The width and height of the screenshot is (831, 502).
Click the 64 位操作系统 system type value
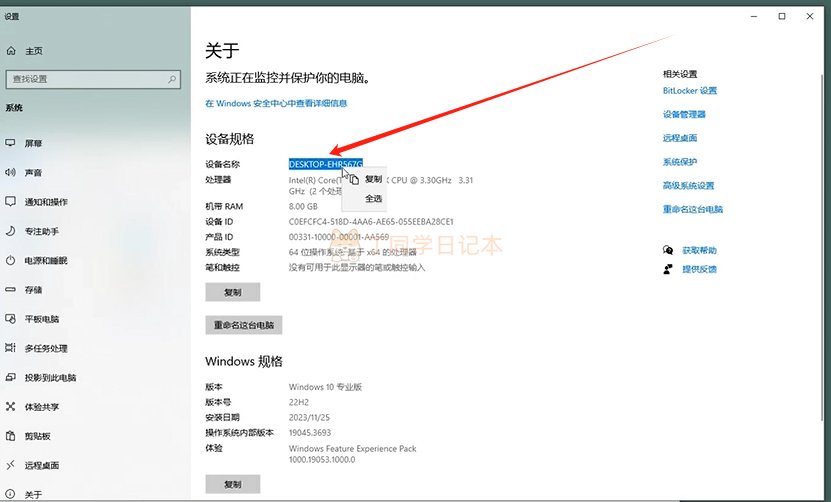click(x=353, y=252)
